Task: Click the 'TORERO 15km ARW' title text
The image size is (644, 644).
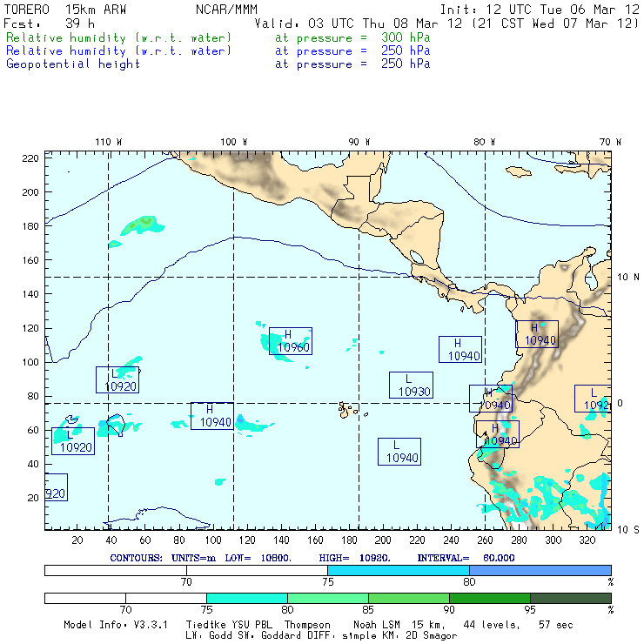Action: pos(65,10)
